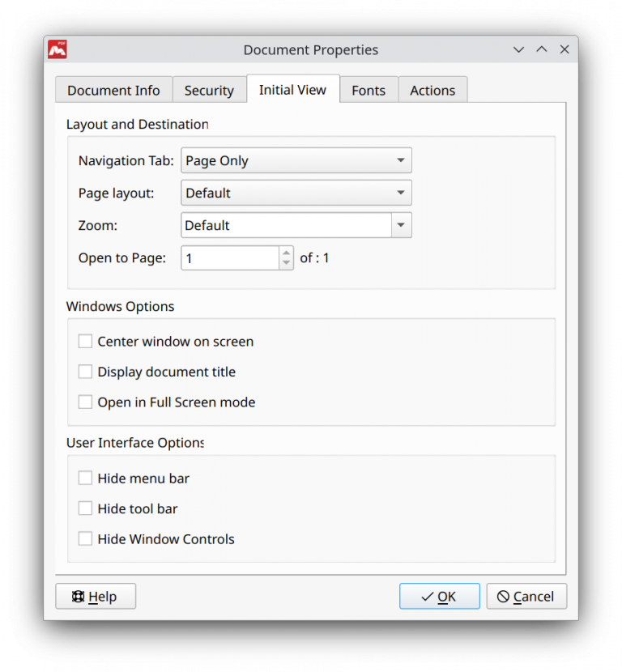Increase Open to Page with up arrow
622x672 pixels.
(x=286, y=253)
